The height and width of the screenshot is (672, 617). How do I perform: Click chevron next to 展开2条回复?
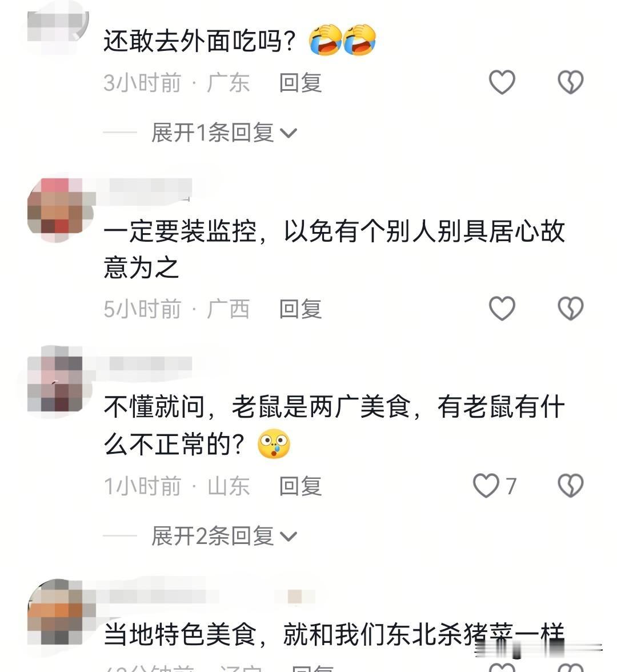click(x=288, y=537)
